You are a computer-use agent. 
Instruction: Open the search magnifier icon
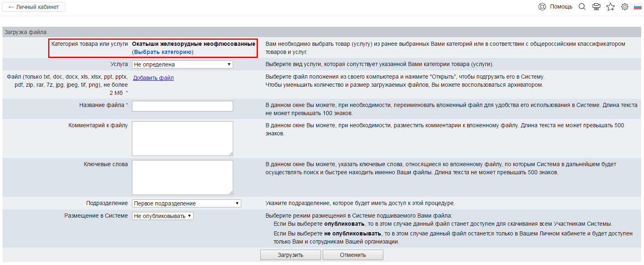point(582,6)
